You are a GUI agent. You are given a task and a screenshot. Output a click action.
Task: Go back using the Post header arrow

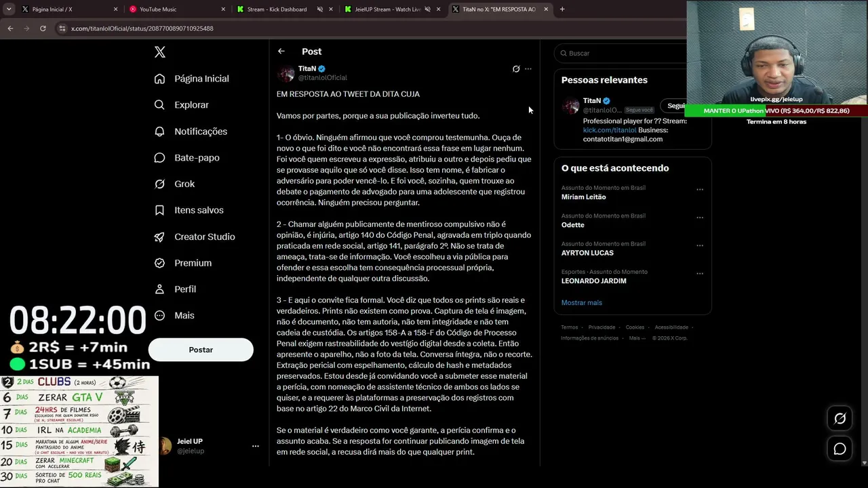pyautogui.click(x=281, y=52)
